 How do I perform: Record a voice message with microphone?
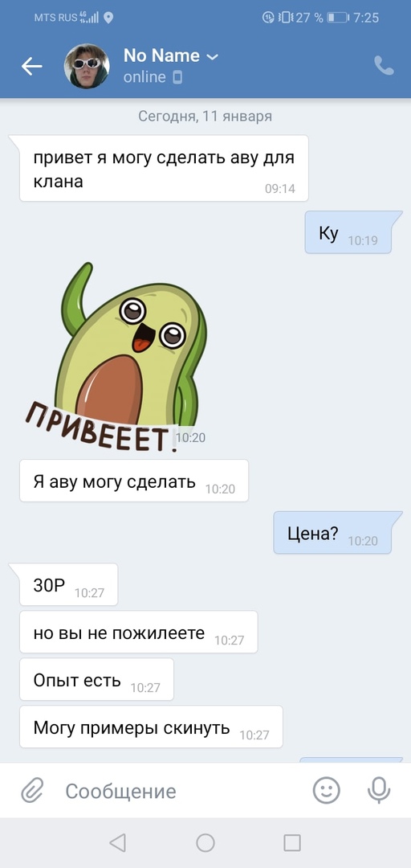tap(378, 790)
